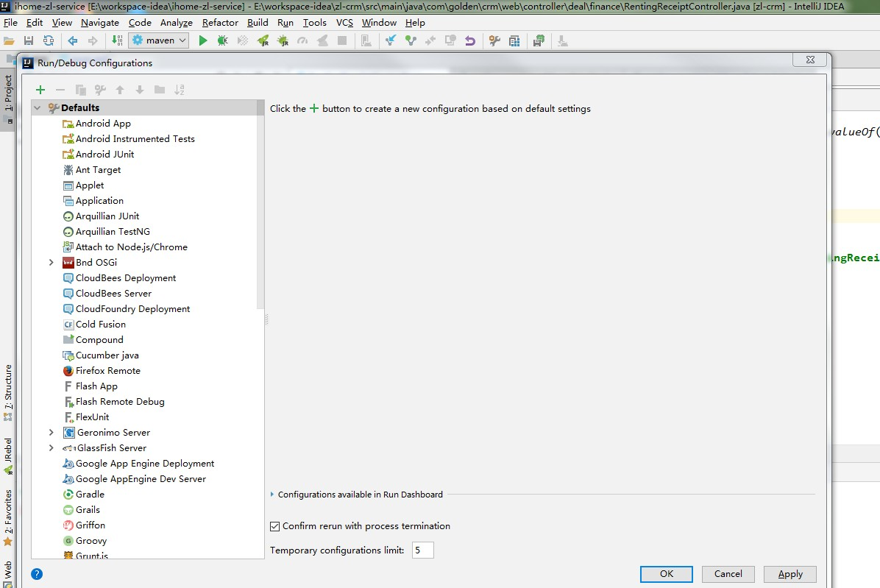880x588 pixels.
Task: Expand the Geronimo Server node
Action: [51, 433]
